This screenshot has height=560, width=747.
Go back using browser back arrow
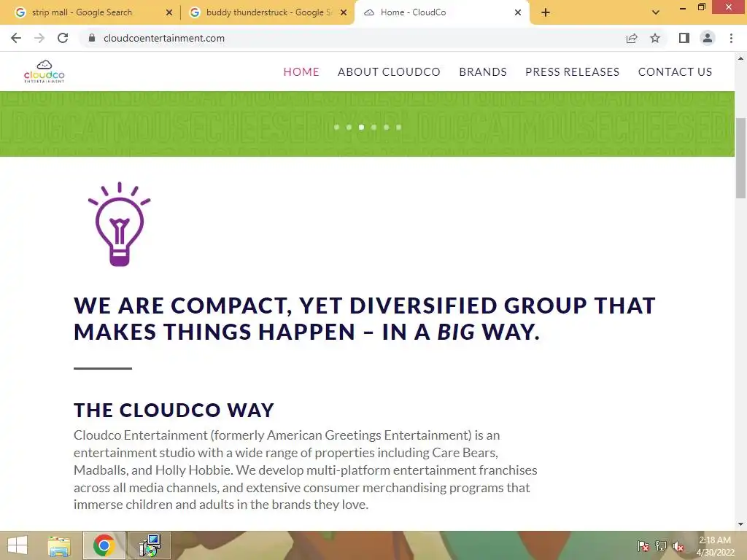click(x=16, y=38)
